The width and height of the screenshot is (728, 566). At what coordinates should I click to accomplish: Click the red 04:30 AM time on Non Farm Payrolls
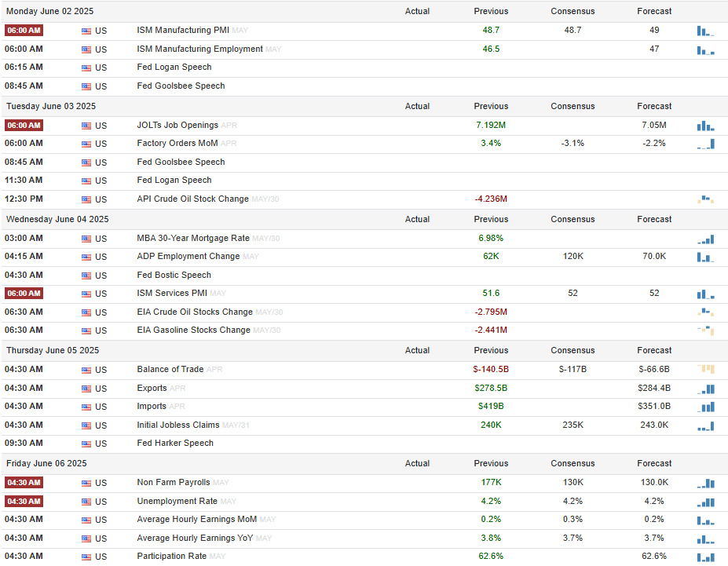coord(24,483)
